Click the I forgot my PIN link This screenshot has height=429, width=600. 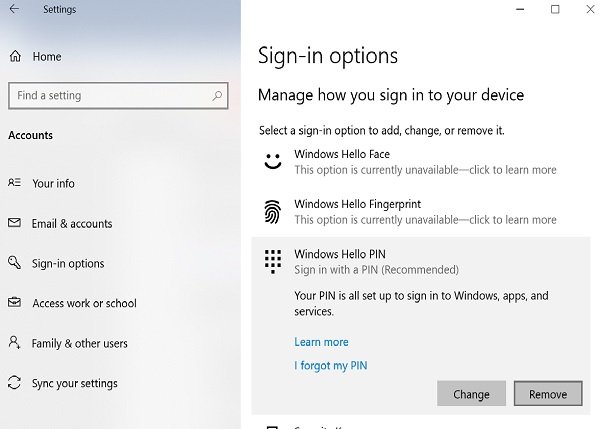pos(331,365)
